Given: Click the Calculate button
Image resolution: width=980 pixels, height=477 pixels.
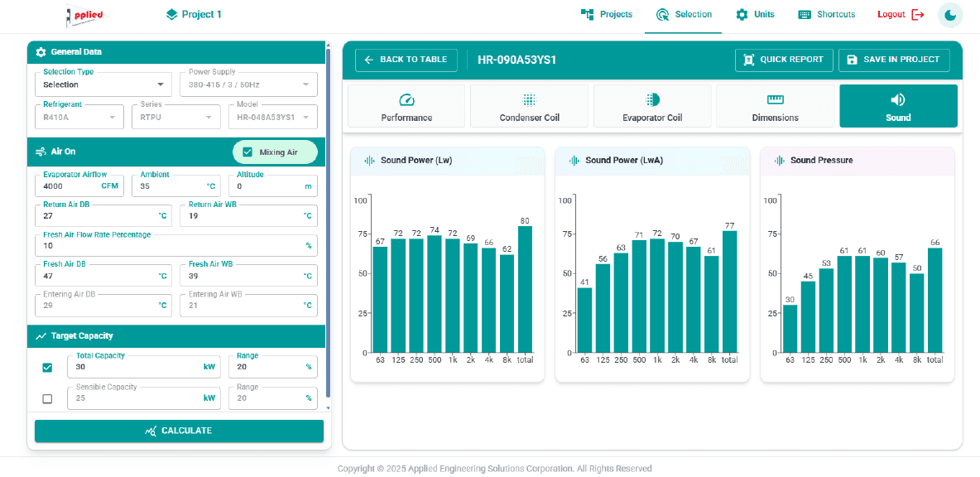Looking at the screenshot, I should [x=179, y=431].
